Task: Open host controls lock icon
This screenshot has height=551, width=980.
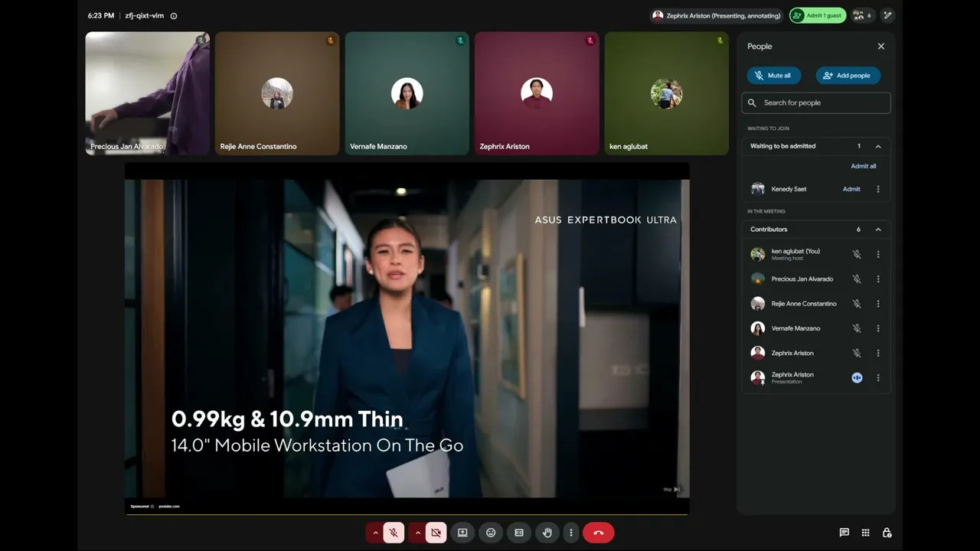Action: click(x=887, y=533)
